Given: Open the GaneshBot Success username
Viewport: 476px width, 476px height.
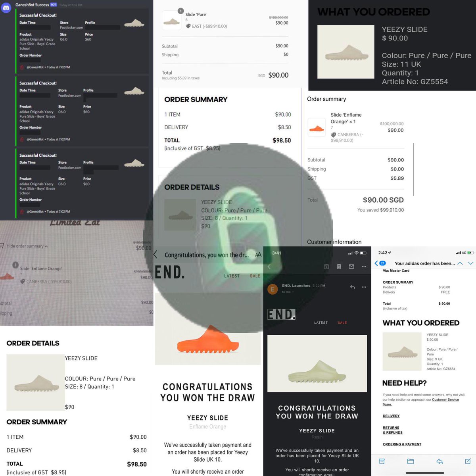Looking at the screenshot, I should pyautogui.click(x=32, y=5).
